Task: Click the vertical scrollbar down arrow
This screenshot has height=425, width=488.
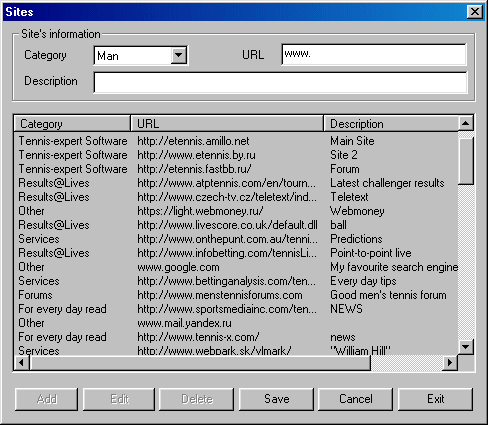Action: [466, 347]
